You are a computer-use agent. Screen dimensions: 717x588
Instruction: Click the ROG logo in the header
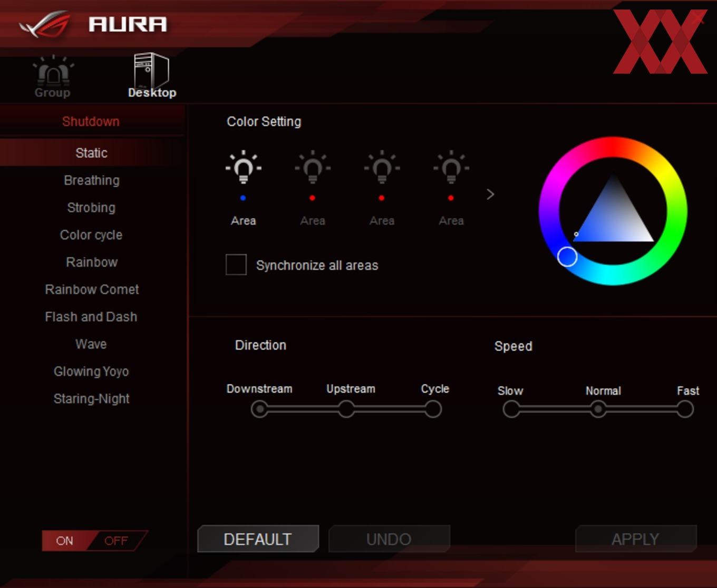pyautogui.click(x=44, y=24)
